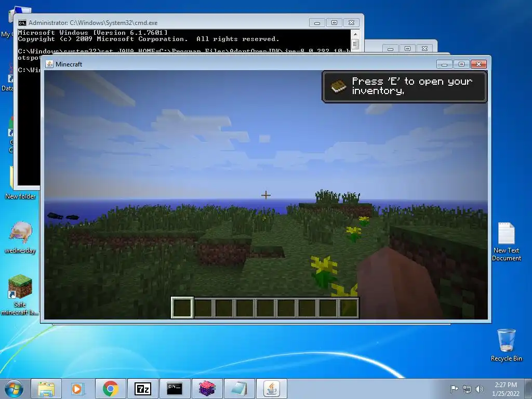
Task: Open the Windows Start menu orb
Action: click(x=14, y=389)
